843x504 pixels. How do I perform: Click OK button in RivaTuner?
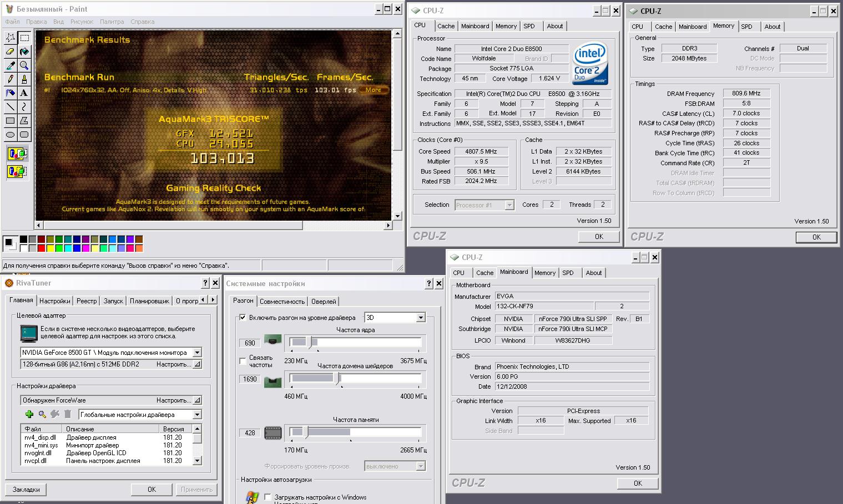tap(152, 490)
